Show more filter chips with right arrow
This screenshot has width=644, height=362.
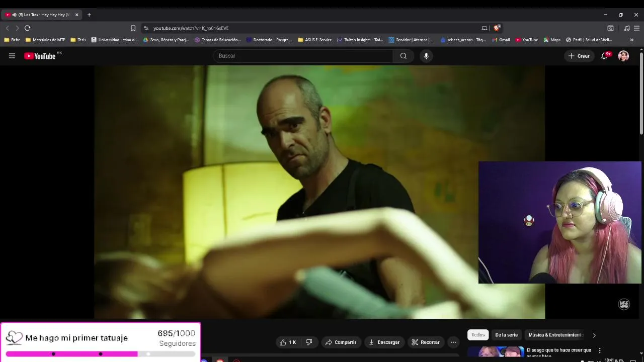coord(594,335)
